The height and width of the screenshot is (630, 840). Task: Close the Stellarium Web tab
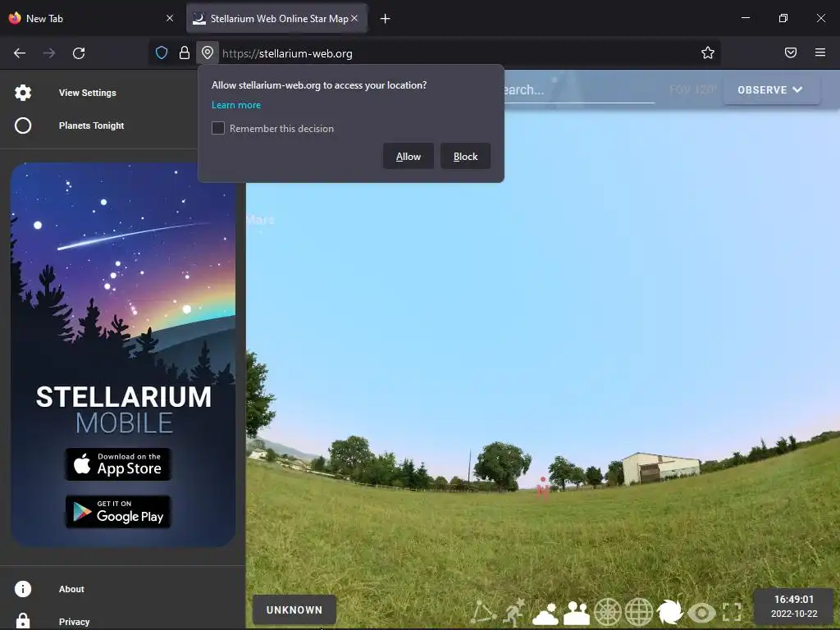[x=354, y=18]
